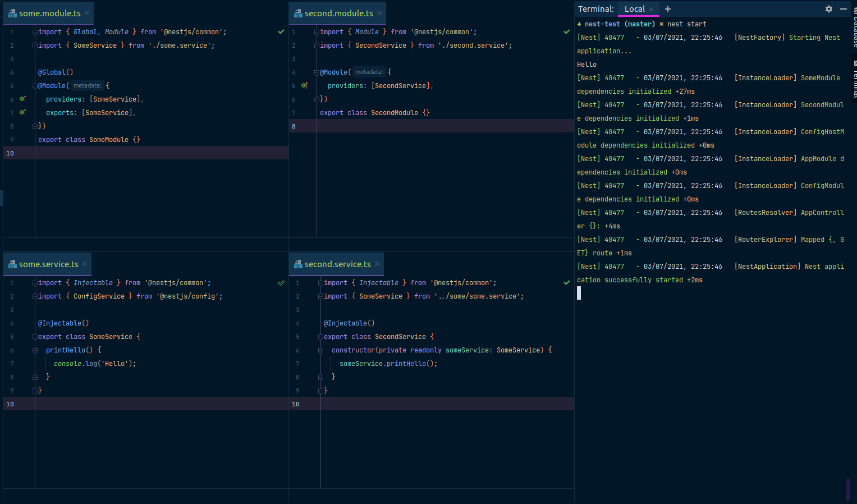
Task: Click the @Global() decorator in some.module.ts
Action: 56,72
